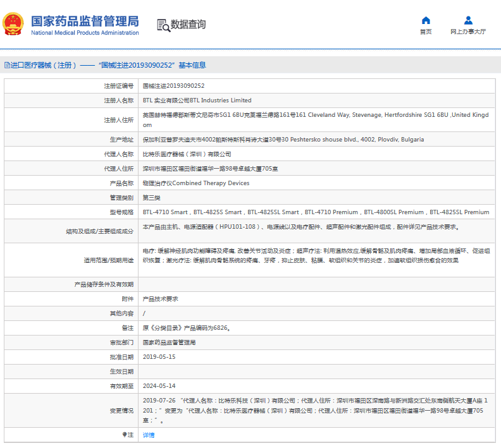The height and width of the screenshot is (448, 501).
Task: Select the 管理类别 label
Action: 121,198
